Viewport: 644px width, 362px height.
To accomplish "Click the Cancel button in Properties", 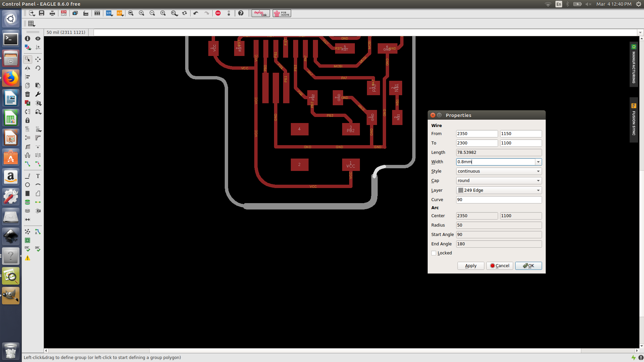I will click(499, 266).
